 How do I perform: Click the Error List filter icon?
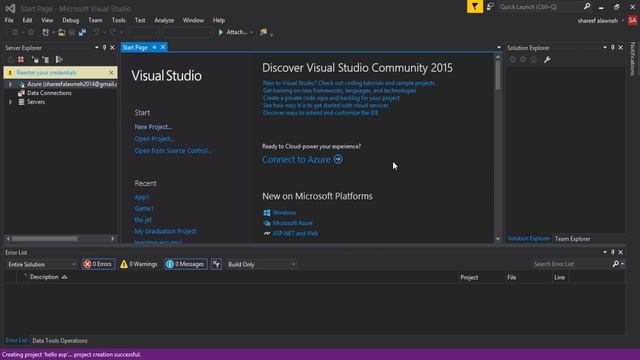(x=216, y=264)
